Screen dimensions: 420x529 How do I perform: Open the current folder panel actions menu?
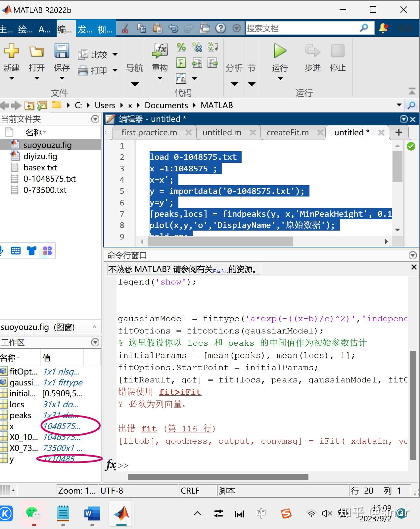pyautogui.click(x=95, y=119)
